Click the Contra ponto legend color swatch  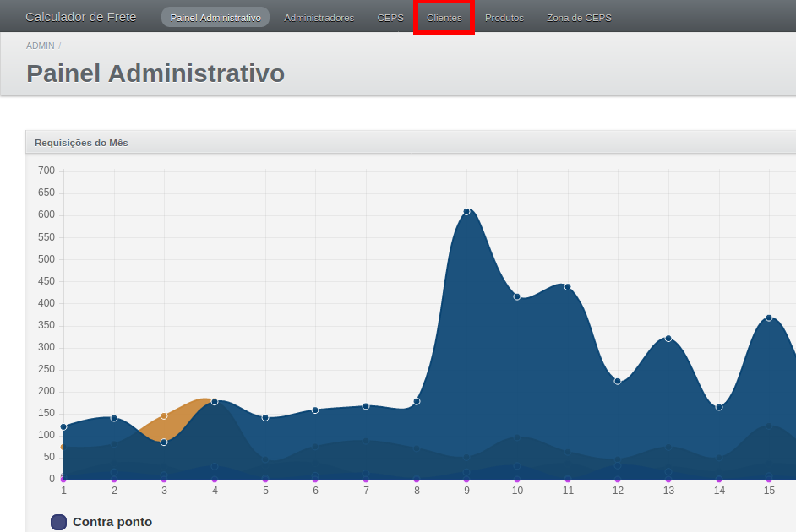pos(58,522)
